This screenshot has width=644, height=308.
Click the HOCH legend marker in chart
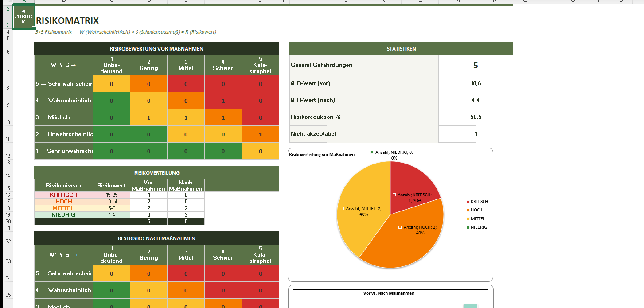point(468,210)
